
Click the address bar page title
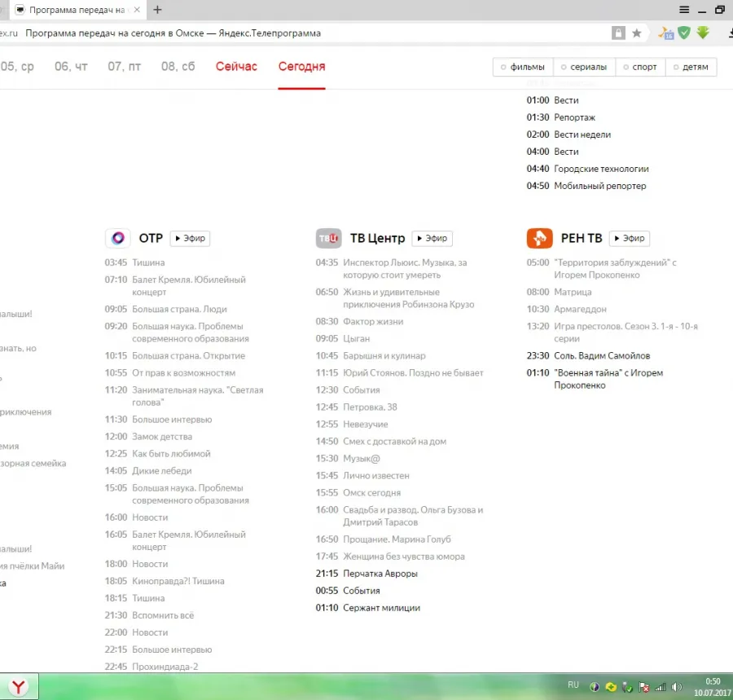[x=173, y=33]
